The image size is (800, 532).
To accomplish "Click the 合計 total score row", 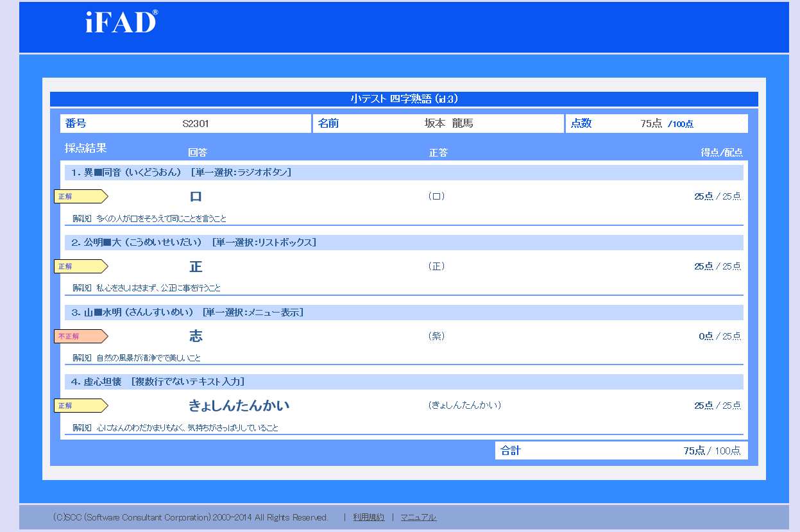I will coord(621,450).
